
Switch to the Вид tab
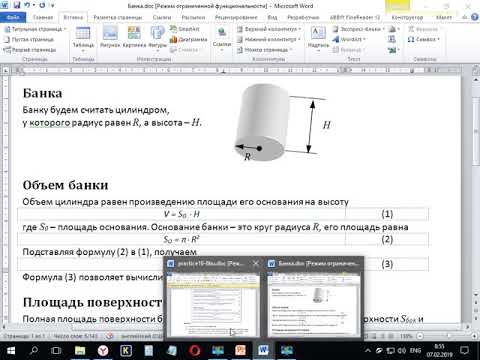(272, 17)
